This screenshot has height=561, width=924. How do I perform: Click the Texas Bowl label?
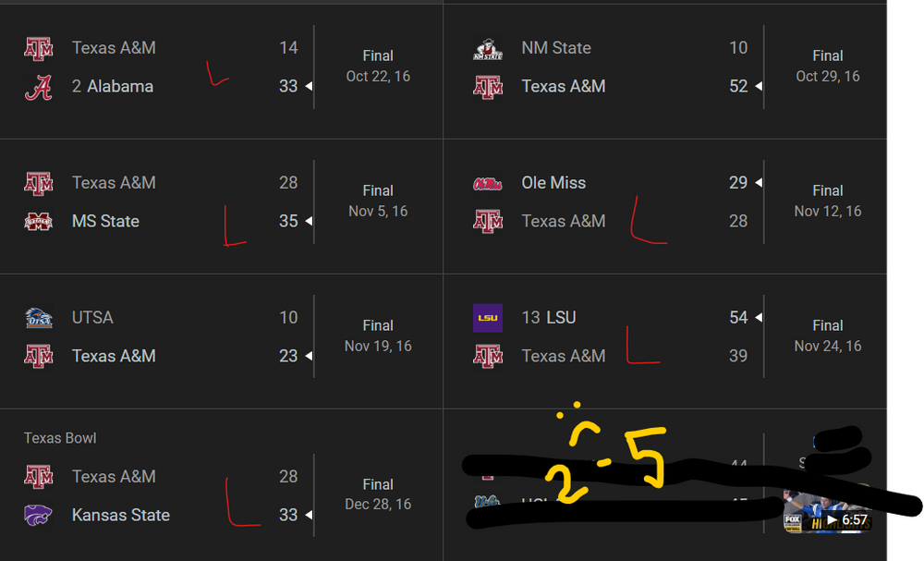(x=60, y=438)
